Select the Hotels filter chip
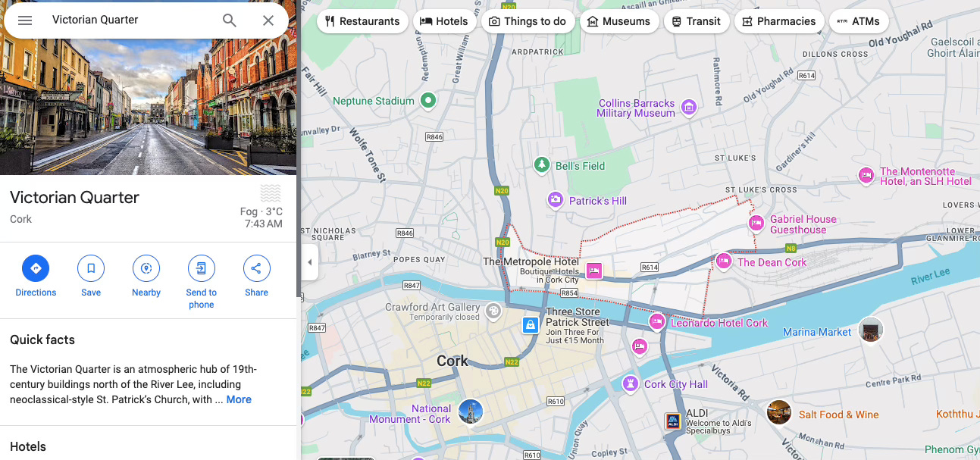 (x=445, y=21)
